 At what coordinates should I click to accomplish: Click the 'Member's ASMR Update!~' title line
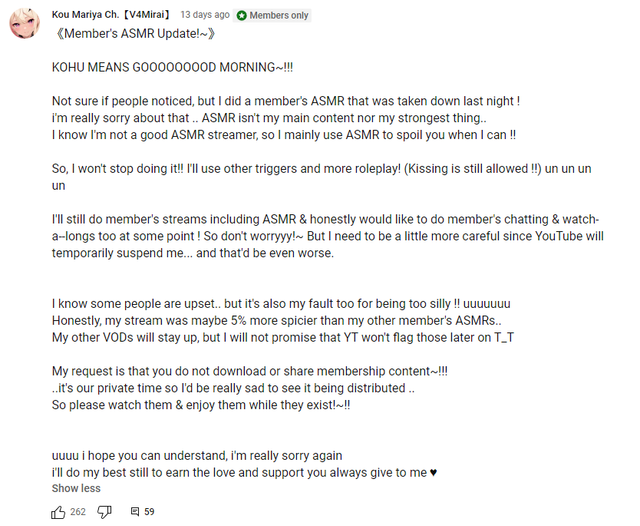(x=134, y=33)
